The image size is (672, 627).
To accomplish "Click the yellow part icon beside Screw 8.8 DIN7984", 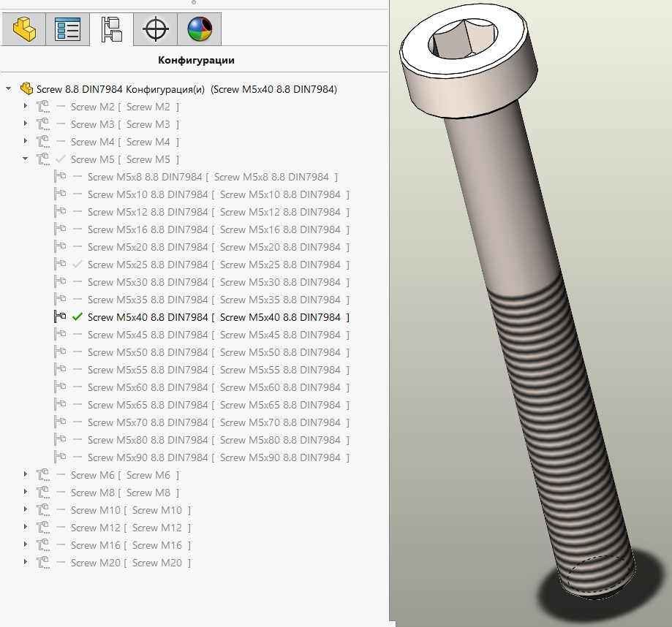I will pos(27,89).
